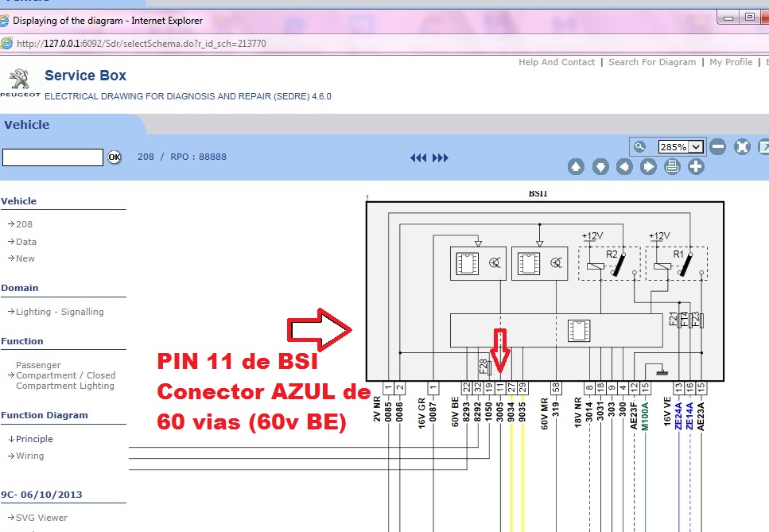Click the R1 relay symbol in diagram
Image resolution: width=769 pixels, height=532 pixels.
(676, 264)
